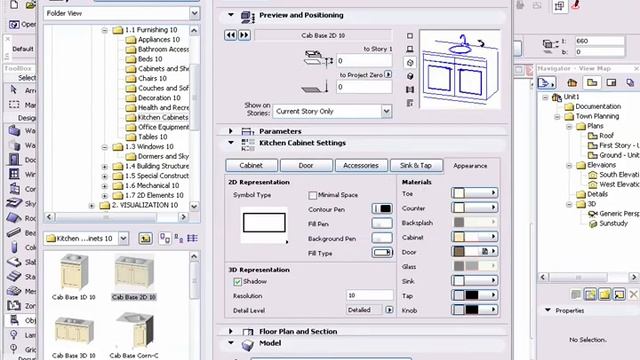
Task: Select the Mesh tool icon
Action: pos(14,291)
